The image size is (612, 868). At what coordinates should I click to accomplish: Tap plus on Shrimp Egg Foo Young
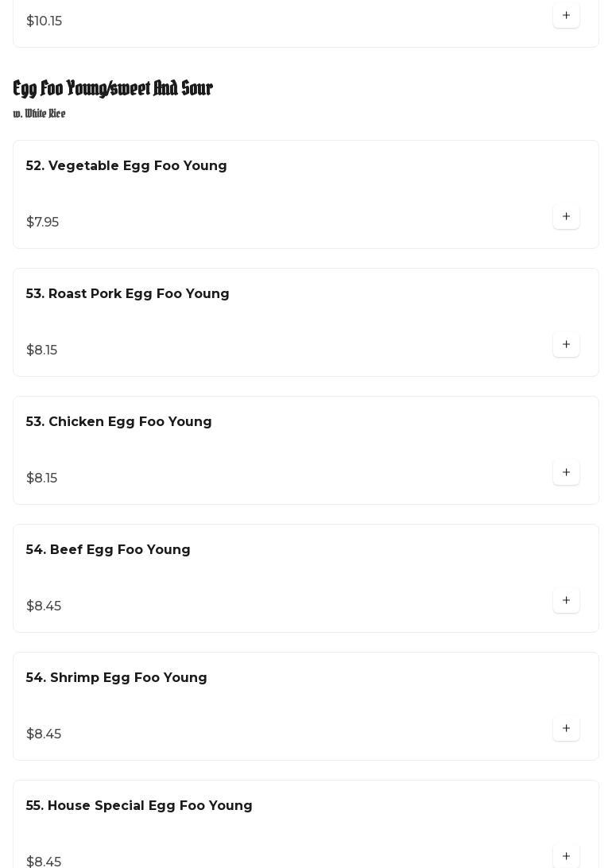[566, 729]
